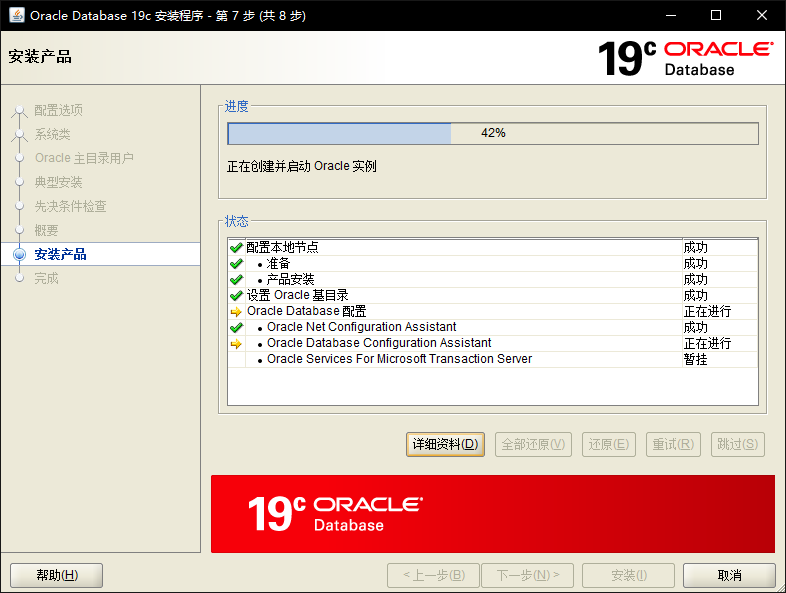Select Oracle Database 配置 row
Image resolution: width=786 pixels, height=593 pixels.
click(493, 312)
